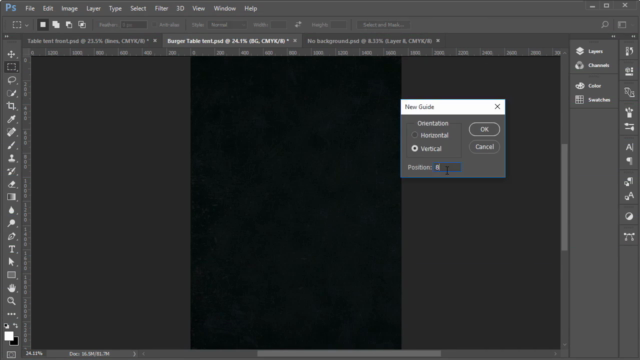Select the Eraser tool

11,184
